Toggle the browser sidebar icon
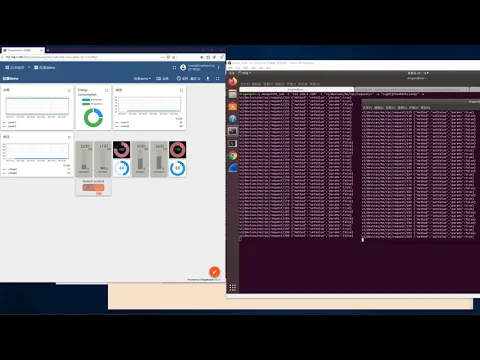The height and width of the screenshot is (360, 480). (208, 57)
